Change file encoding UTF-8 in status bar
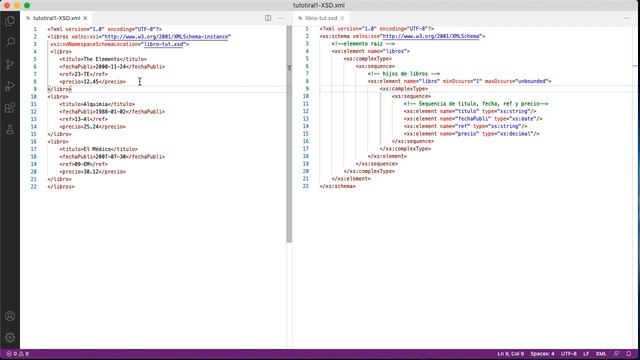 [569, 354]
